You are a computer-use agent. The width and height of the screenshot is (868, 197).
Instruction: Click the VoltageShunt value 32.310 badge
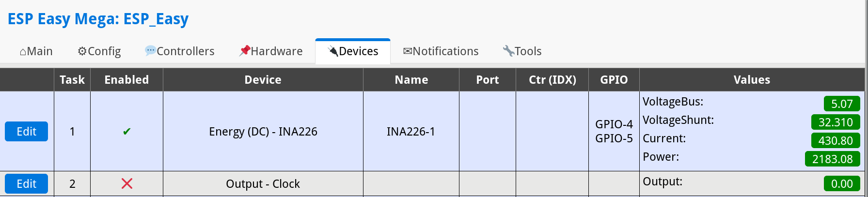[836, 122]
